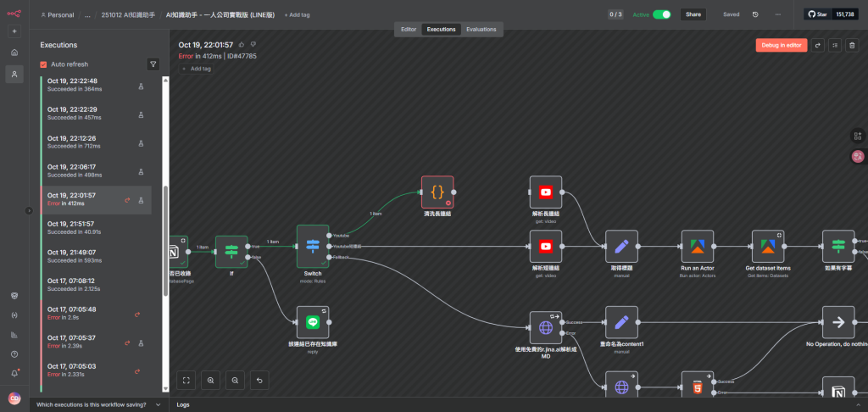Open the workflow history clock icon

click(x=755, y=14)
